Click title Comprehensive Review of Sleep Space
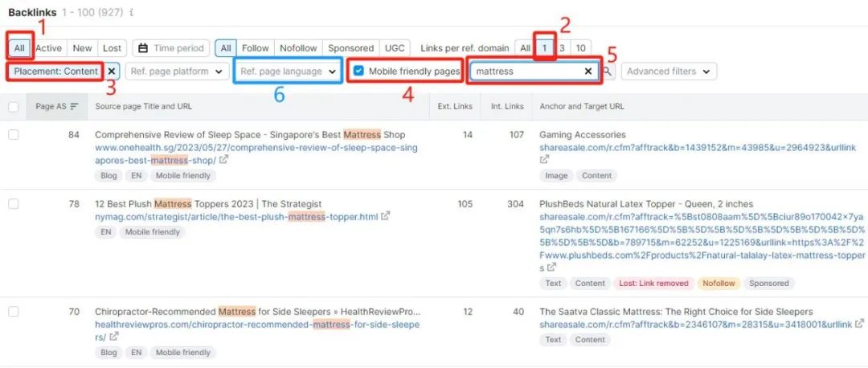The height and width of the screenshot is (368, 868). point(250,135)
